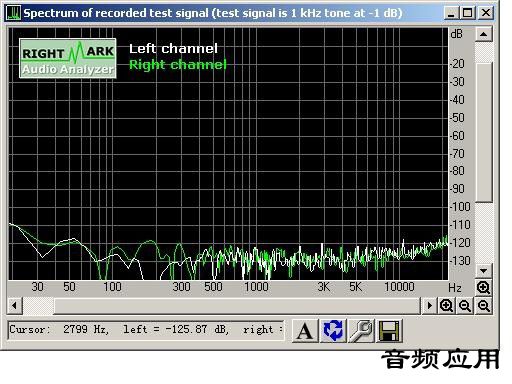Open settings with the wrench icon
The height and width of the screenshot is (384, 512).
(x=361, y=331)
